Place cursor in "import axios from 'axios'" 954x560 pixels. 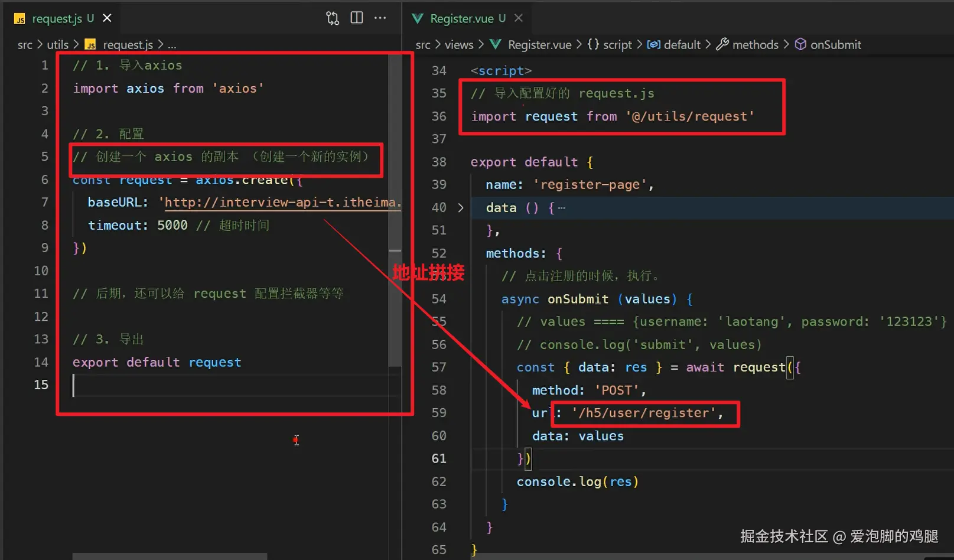tap(168, 89)
